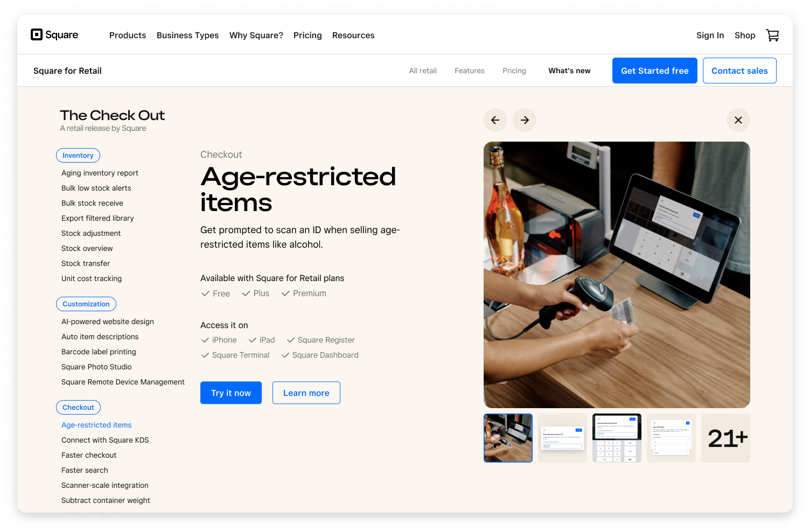Open the Products menu
The image size is (810, 532).
pyautogui.click(x=128, y=35)
